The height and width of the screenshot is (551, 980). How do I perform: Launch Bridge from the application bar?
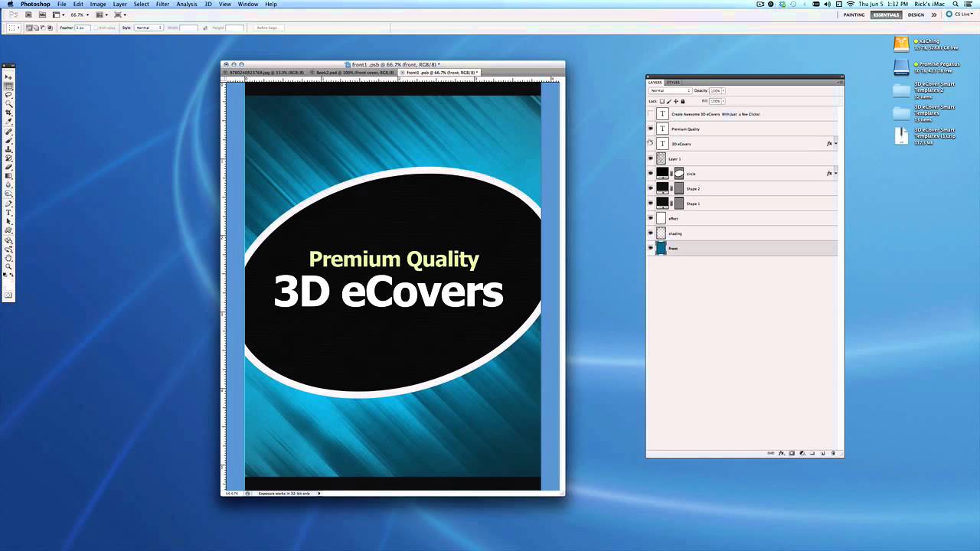coord(28,15)
